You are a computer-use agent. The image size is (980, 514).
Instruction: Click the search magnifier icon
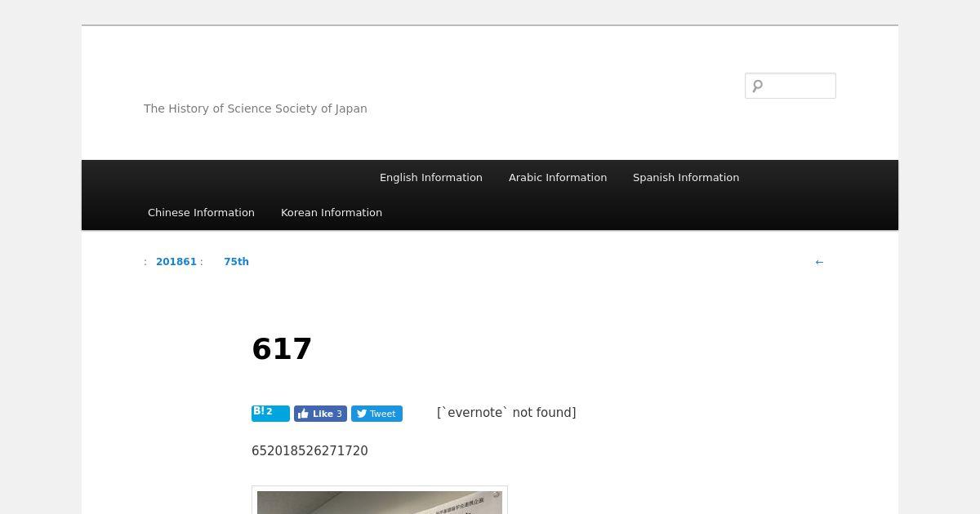click(x=757, y=86)
